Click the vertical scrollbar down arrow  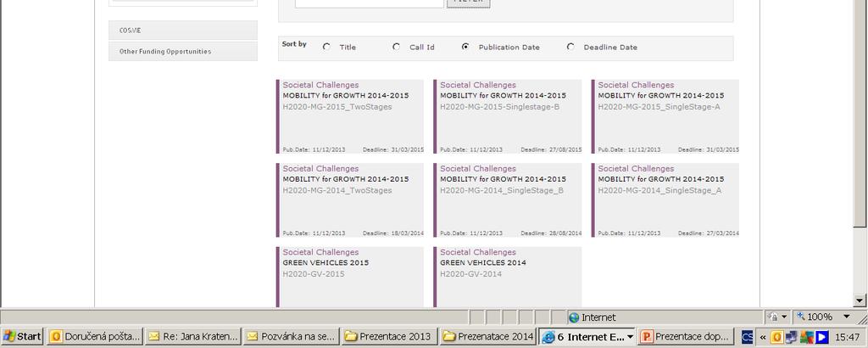click(860, 301)
